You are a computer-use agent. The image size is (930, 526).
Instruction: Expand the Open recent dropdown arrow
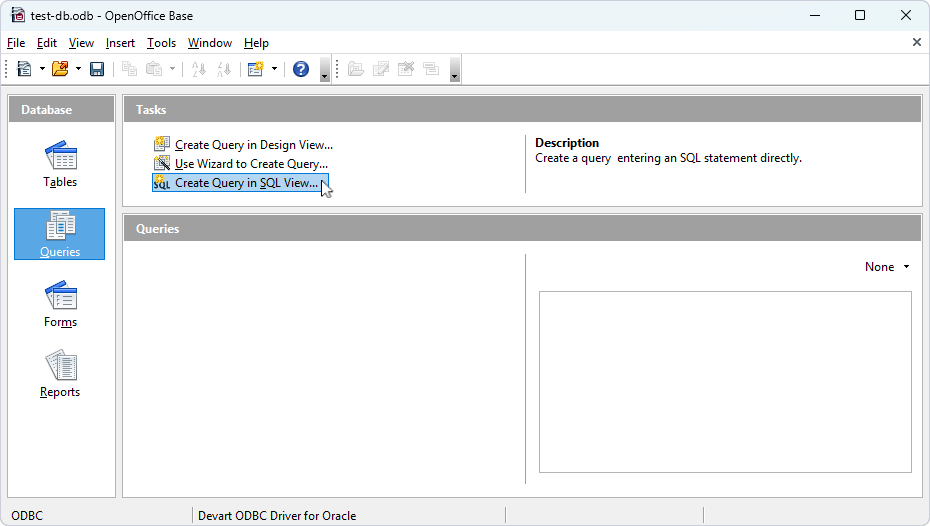tap(78, 69)
